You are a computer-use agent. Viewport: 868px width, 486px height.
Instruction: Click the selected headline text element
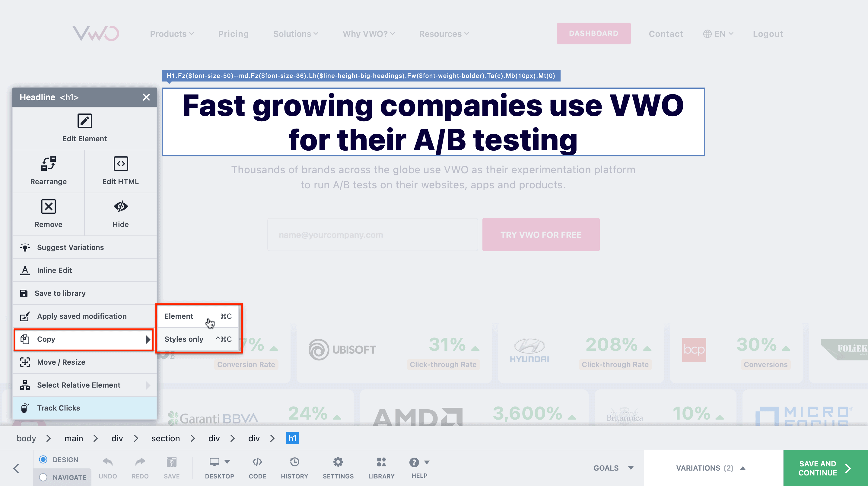coord(433,122)
